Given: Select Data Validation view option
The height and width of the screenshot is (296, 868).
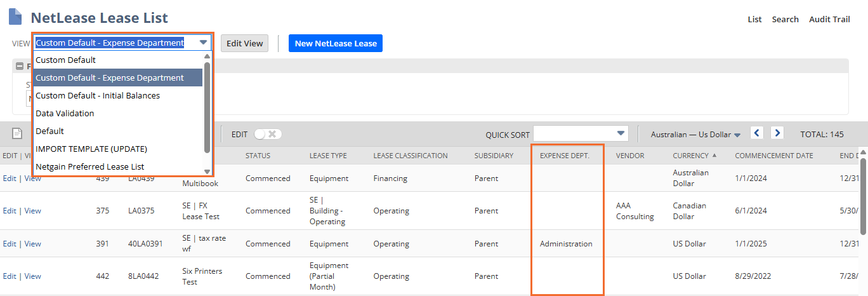Looking at the screenshot, I should click(65, 113).
